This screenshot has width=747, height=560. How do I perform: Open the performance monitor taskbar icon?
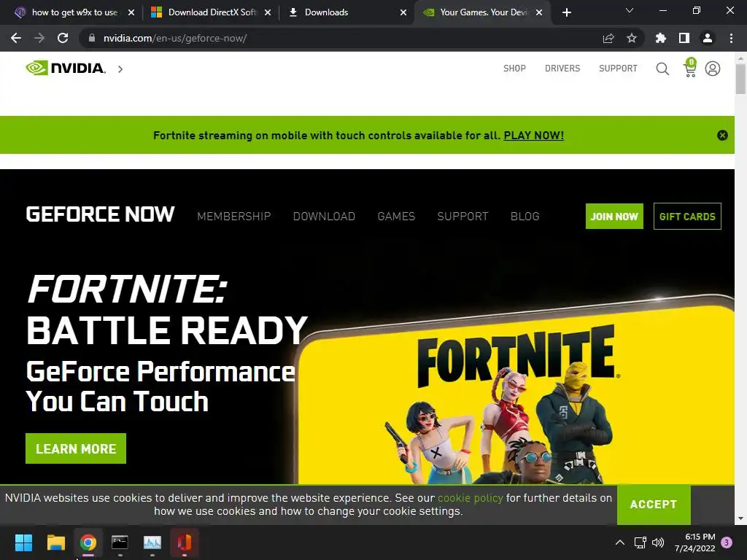[152, 542]
